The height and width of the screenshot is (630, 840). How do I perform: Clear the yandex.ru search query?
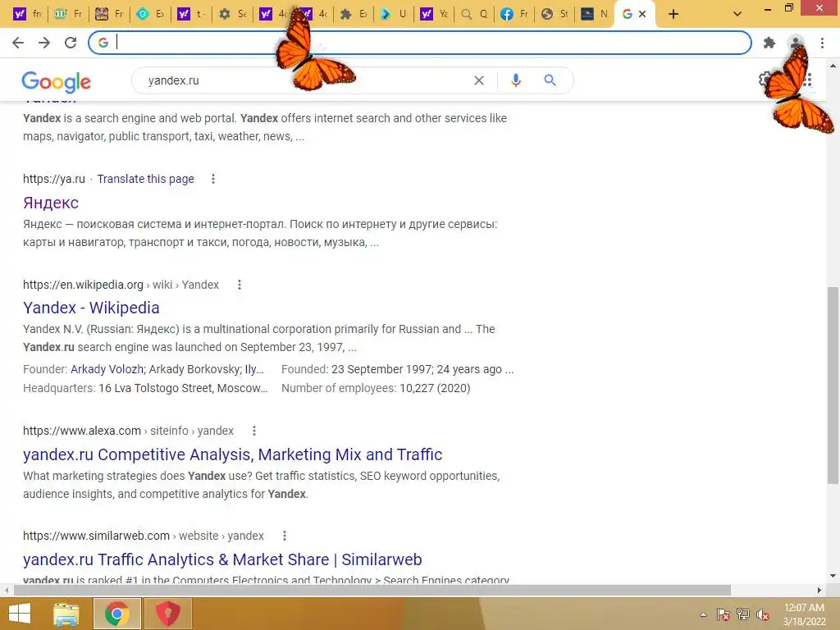479,80
